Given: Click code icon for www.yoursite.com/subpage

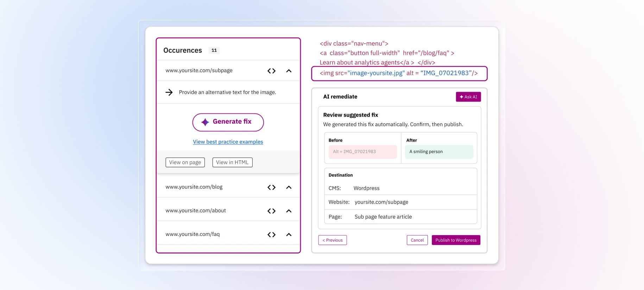Looking at the screenshot, I should tap(271, 71).
